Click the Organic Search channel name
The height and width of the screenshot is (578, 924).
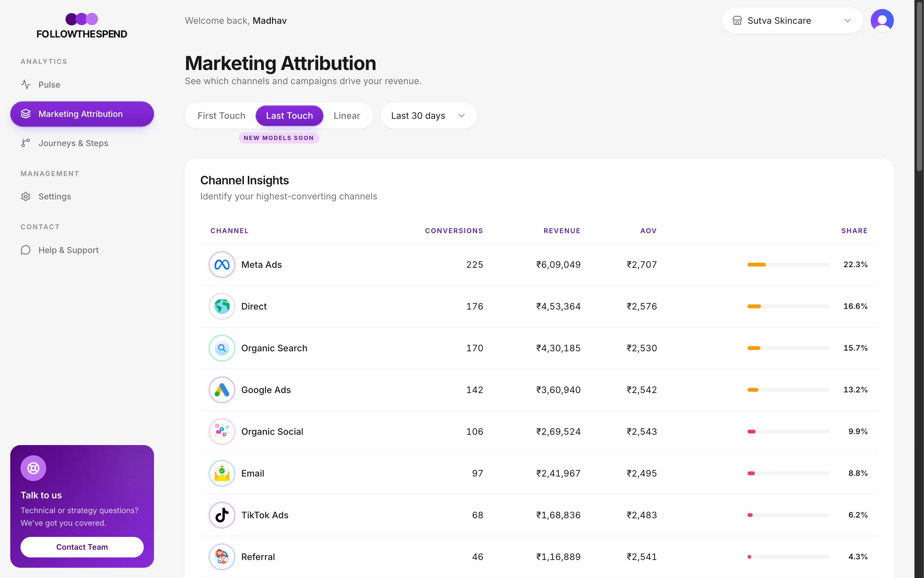pos(274,348)
